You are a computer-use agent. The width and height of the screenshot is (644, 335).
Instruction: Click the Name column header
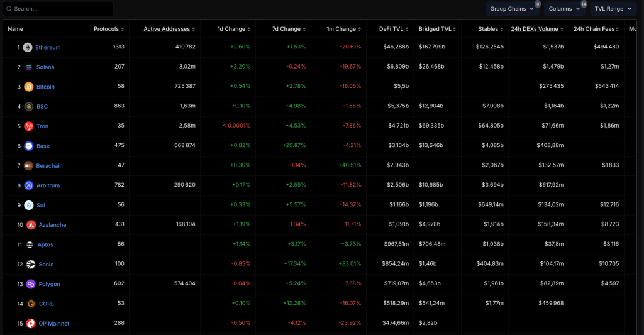click(x=16, y=29)
